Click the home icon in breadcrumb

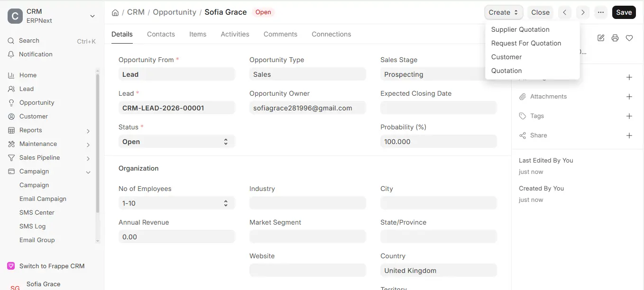(x=115, y=12)
